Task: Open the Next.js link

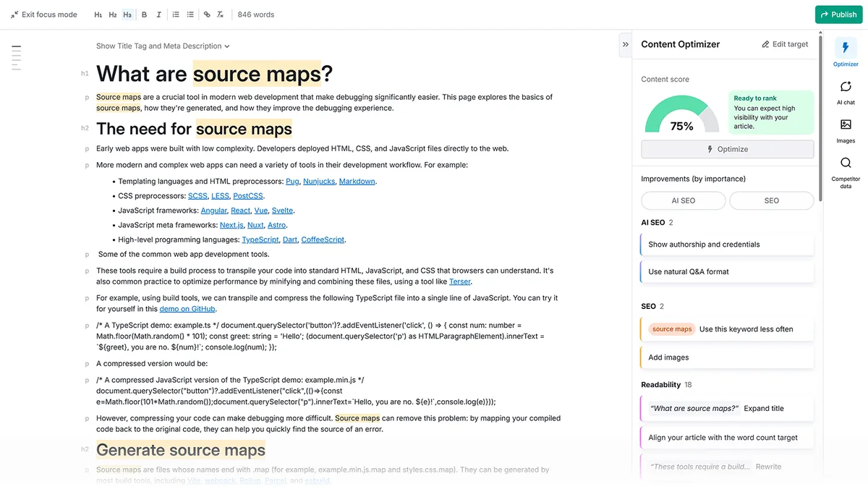Action: (231, 225)
